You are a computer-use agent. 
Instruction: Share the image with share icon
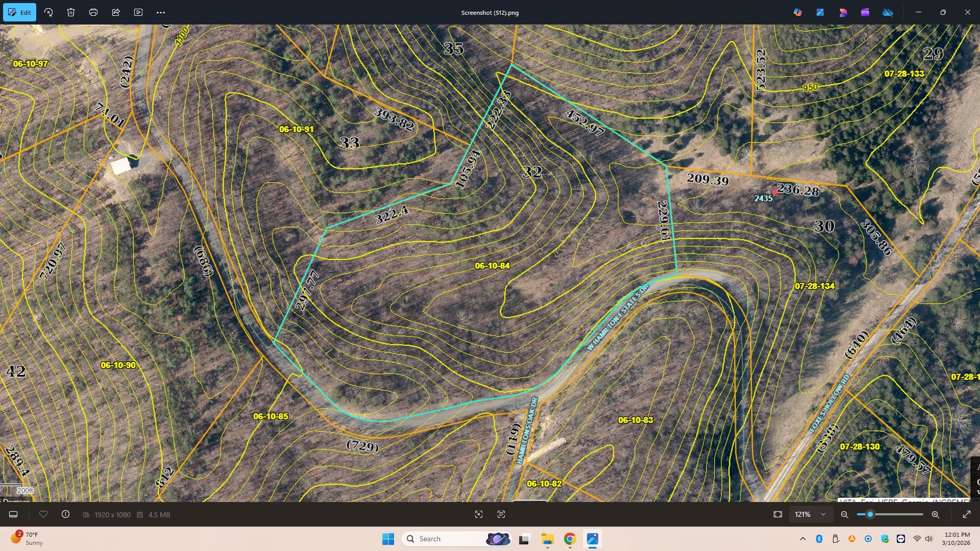click(116, 12)
